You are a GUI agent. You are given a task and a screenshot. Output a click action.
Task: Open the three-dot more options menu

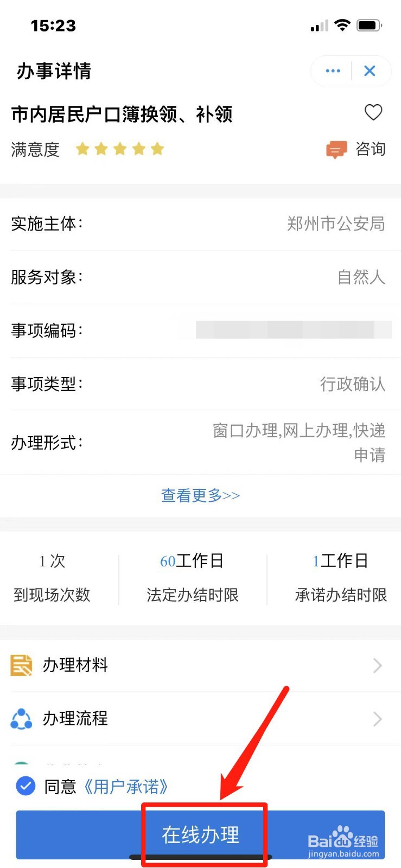(x=333, y=71)
